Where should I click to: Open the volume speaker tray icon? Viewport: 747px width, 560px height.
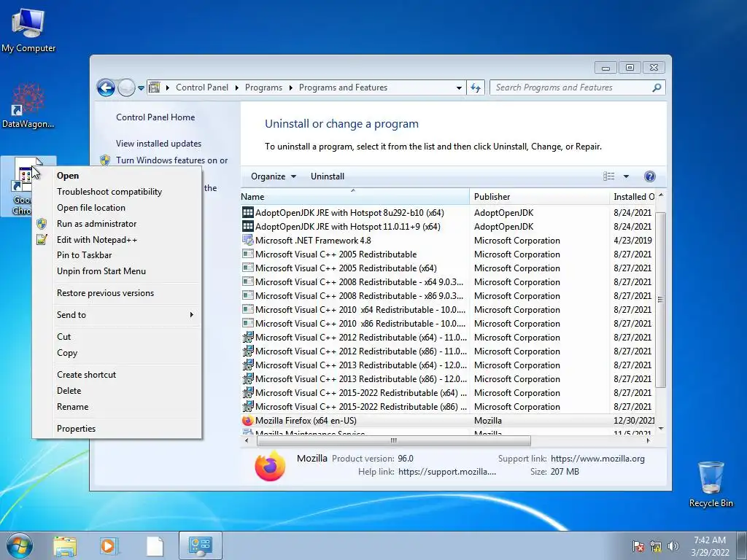673,546
